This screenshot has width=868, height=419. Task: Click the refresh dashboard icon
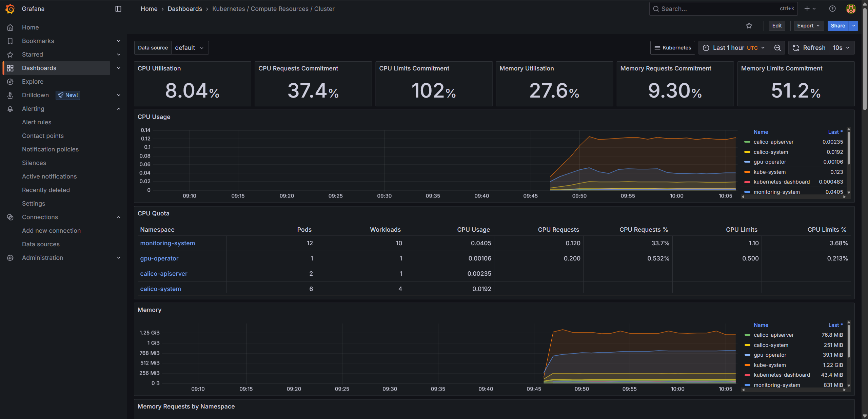pos(796,48)
